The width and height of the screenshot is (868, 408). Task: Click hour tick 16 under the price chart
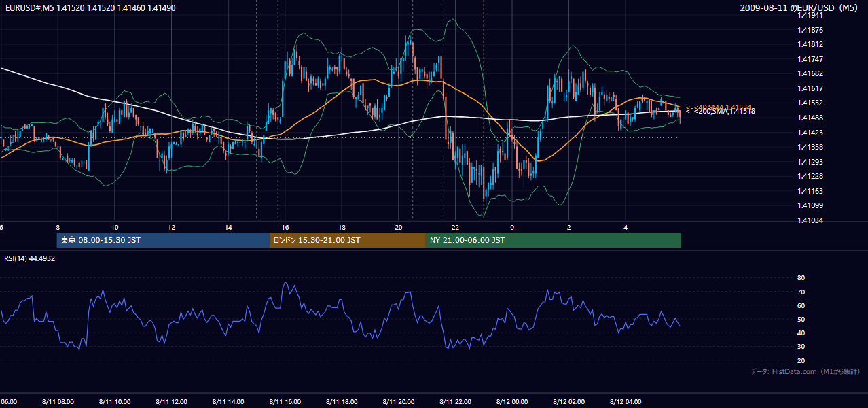(285, 227)
